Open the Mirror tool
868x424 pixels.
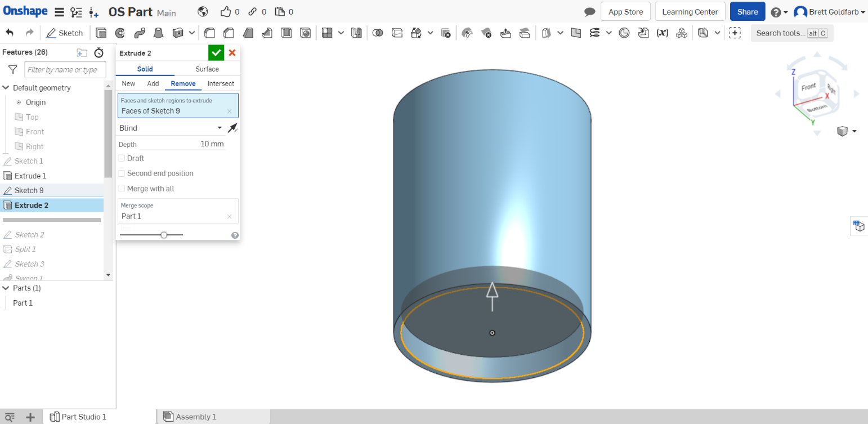pos(356,33)
